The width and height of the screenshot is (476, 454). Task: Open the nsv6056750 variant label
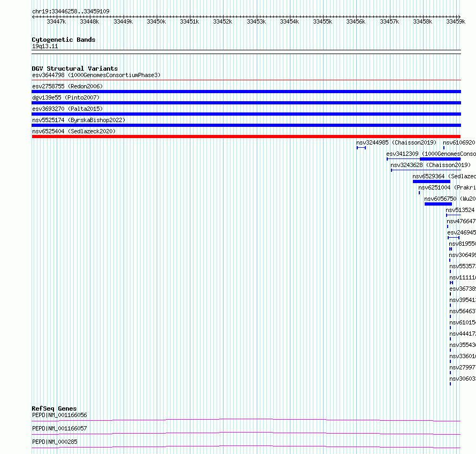point(450,199)
